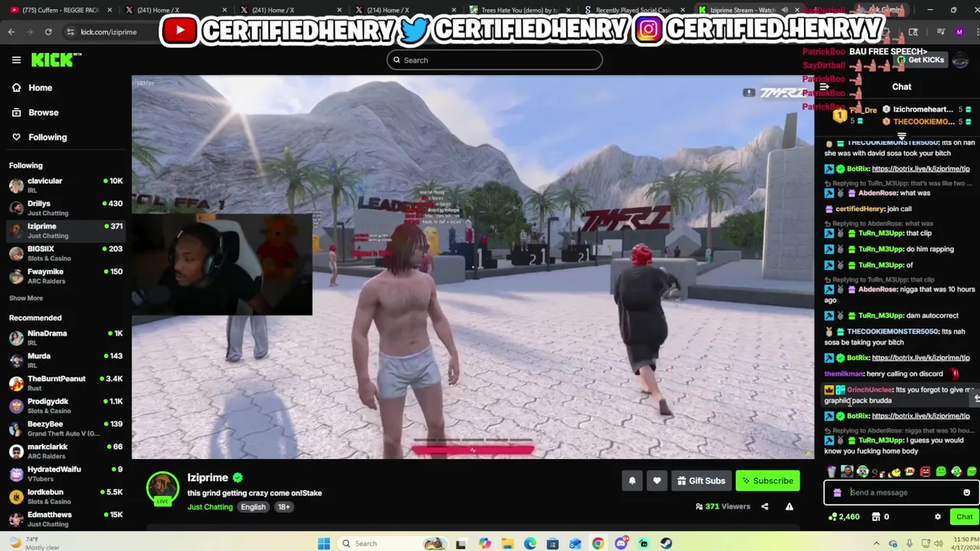Expand Show more followed channels
Image resolution: width=980 pixels, height=551 pixels.
pos(26,298)
